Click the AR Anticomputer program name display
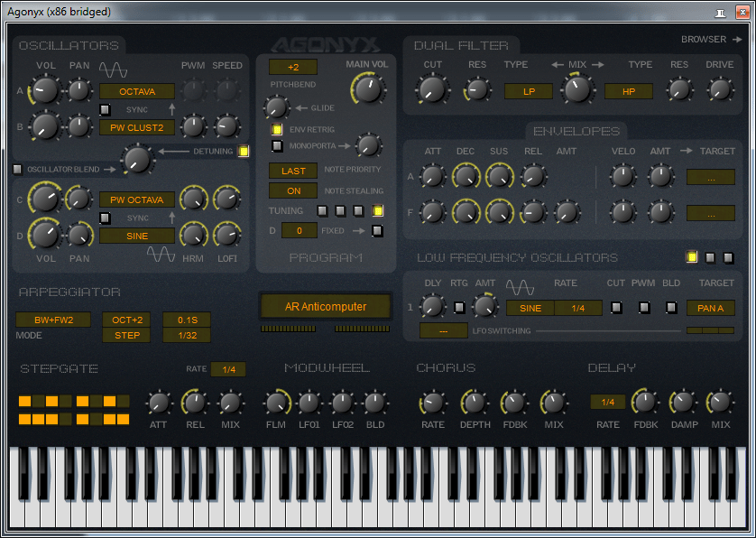756x538 pixels. [x=326, y=307]
